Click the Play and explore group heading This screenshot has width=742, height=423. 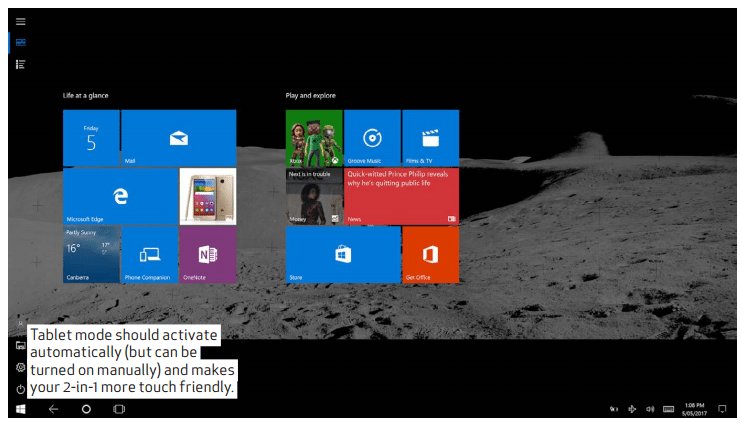(x=310, y=96)
